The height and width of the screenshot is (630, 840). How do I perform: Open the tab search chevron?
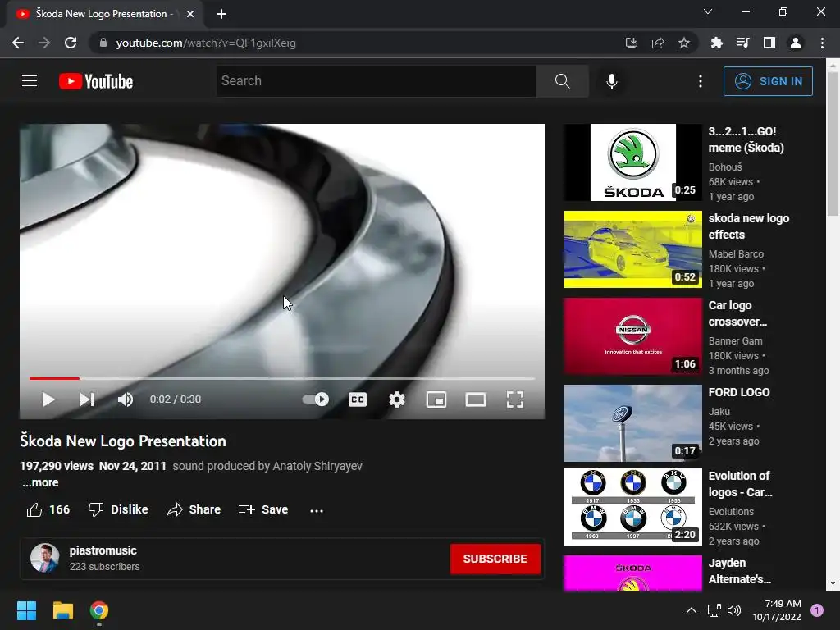coord(708,11)
